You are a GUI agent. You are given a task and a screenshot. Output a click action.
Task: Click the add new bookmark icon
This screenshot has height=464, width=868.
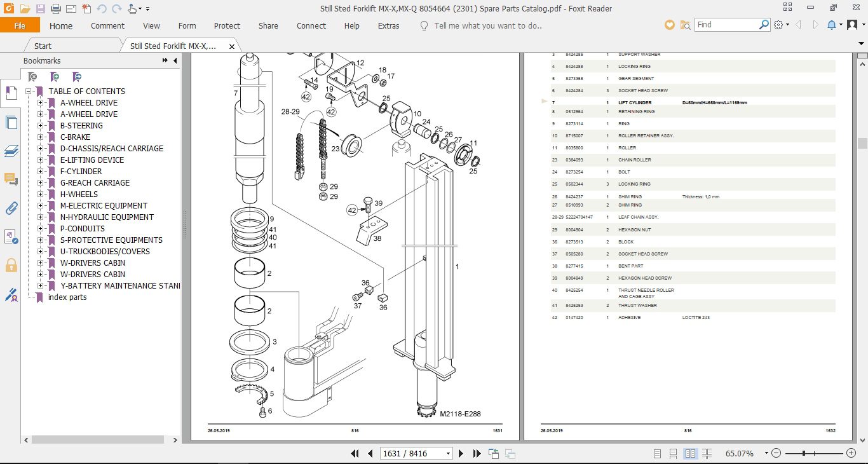[x=55, y=77]
